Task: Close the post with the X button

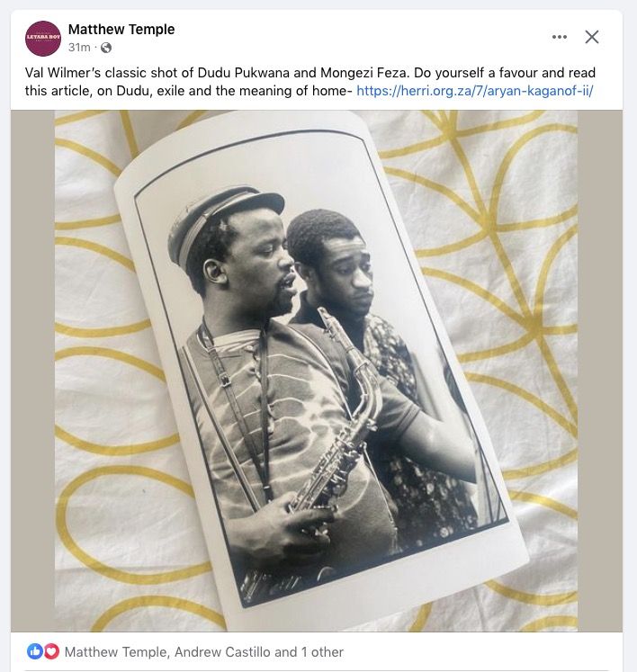Action: pos(592,37)
